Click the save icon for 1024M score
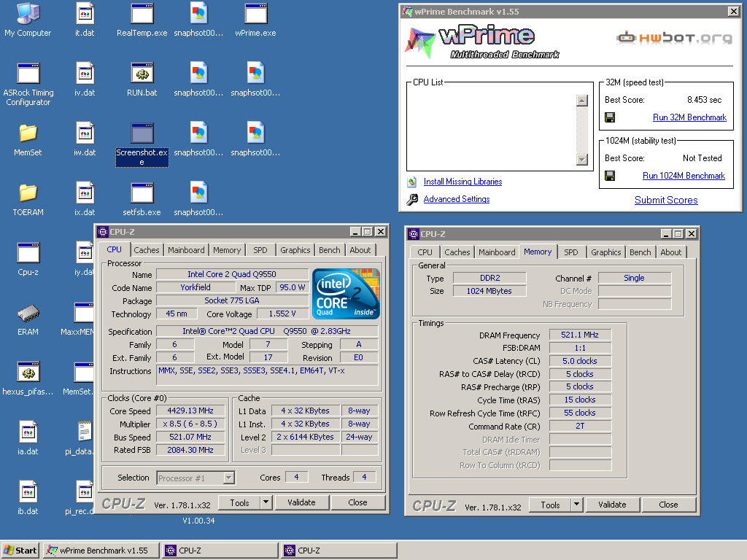Viewport: 747px width, 560px height. [610, 176]
